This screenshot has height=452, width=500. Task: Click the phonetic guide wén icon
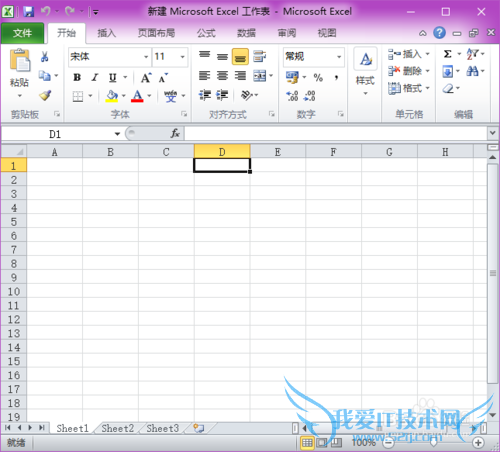[170, 96]
